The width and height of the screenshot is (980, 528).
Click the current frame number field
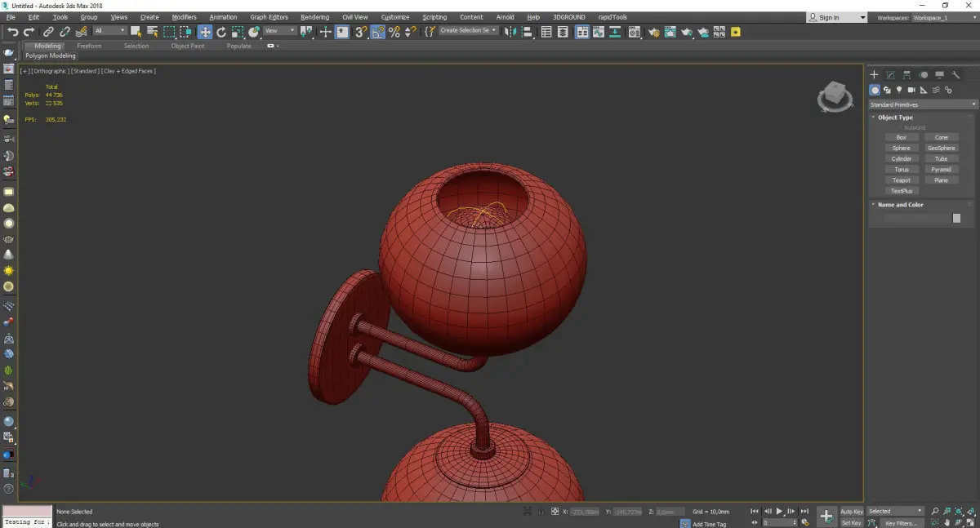(x=779, y=523)
